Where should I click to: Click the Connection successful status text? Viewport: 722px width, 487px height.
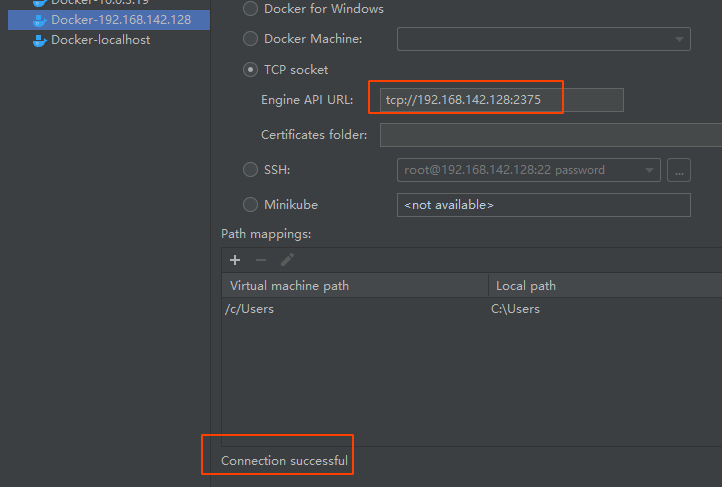(284, 461)
